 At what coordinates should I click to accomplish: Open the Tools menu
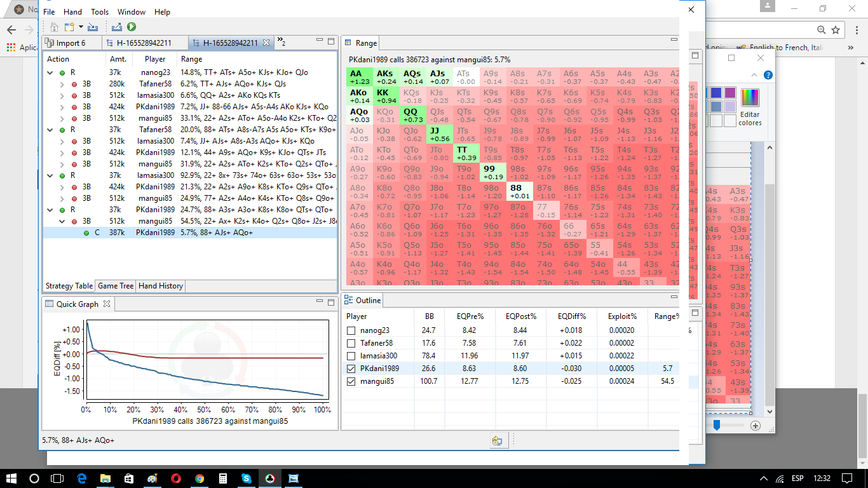(x=100, y=11)
